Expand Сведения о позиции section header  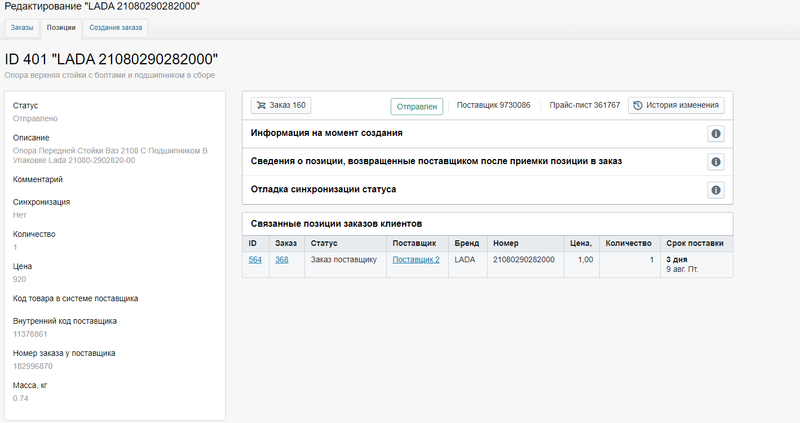click(436, 161)
